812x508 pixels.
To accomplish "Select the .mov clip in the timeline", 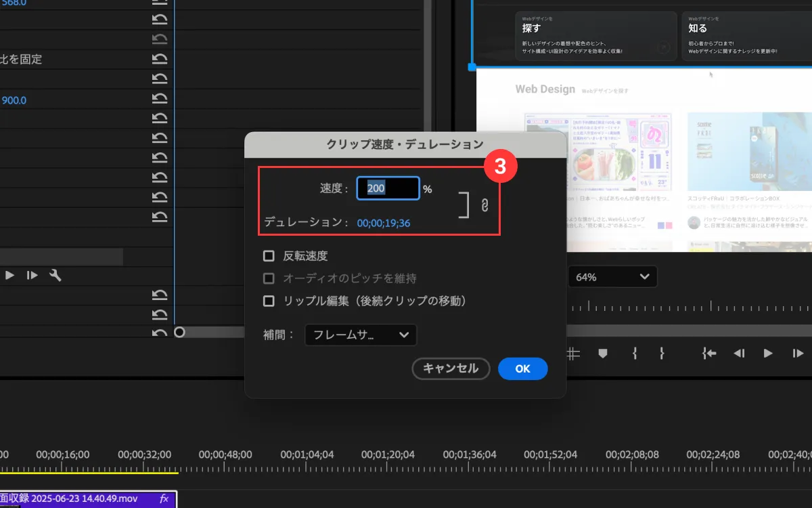I will 81,499.
